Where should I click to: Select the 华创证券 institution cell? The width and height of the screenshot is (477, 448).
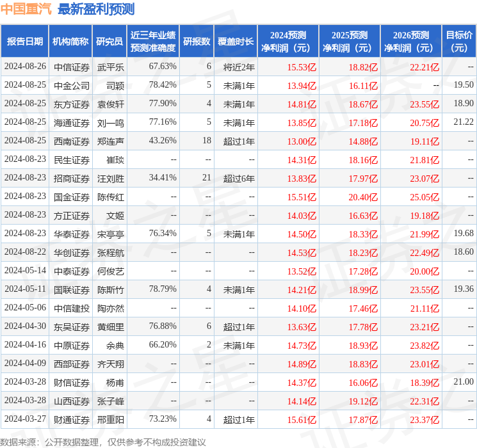72,252
